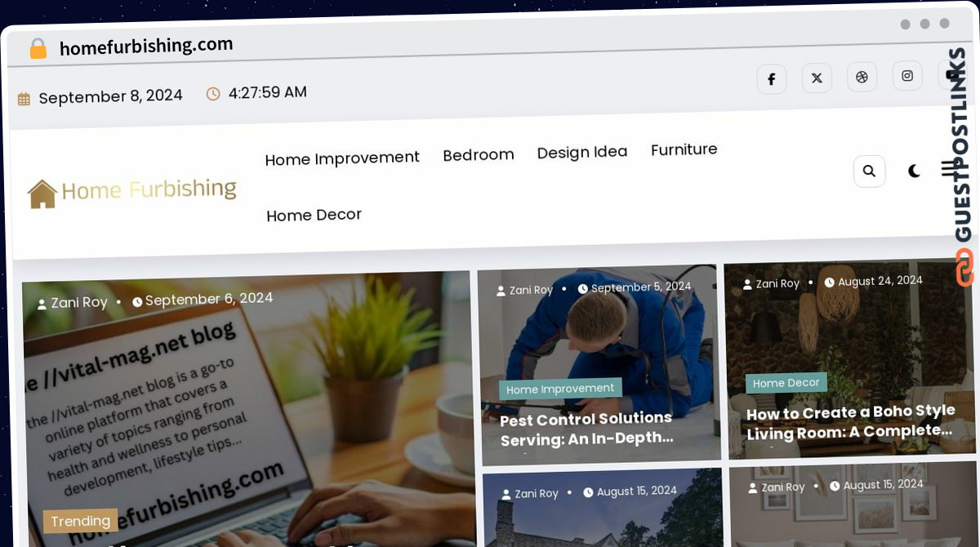
Task: Open the X (Twitter) social icon
Action: pos(817,78)
